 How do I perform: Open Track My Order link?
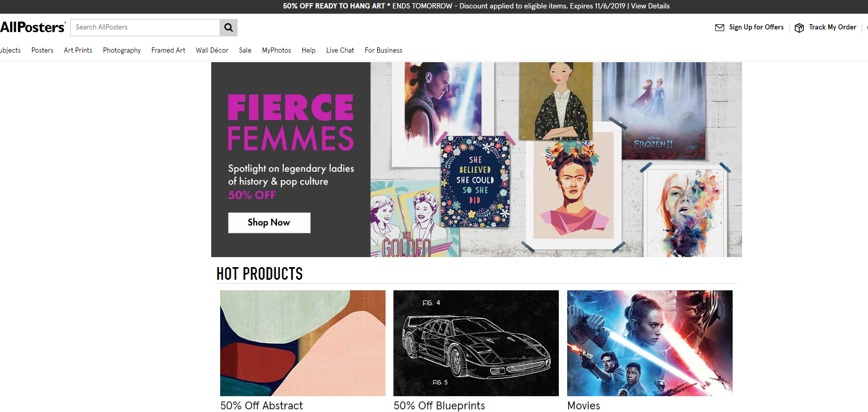pos(832,27)
